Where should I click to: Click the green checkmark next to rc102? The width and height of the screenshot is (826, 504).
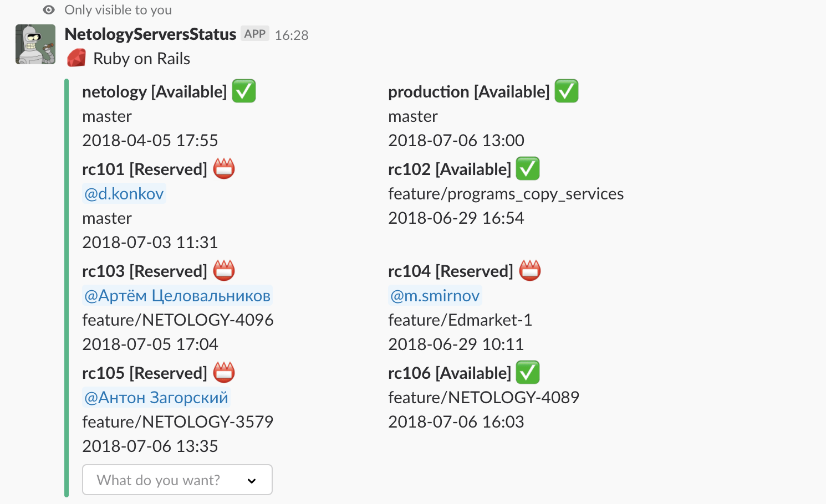tap(528, 169)
